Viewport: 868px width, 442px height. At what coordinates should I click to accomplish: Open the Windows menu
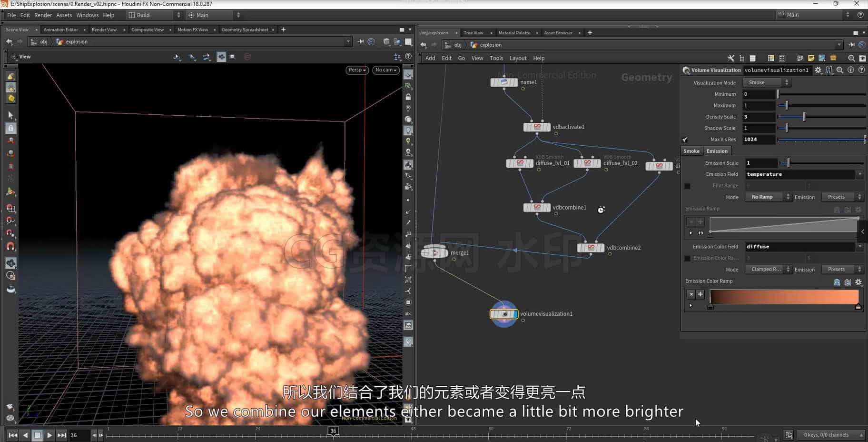click(87, 15)
